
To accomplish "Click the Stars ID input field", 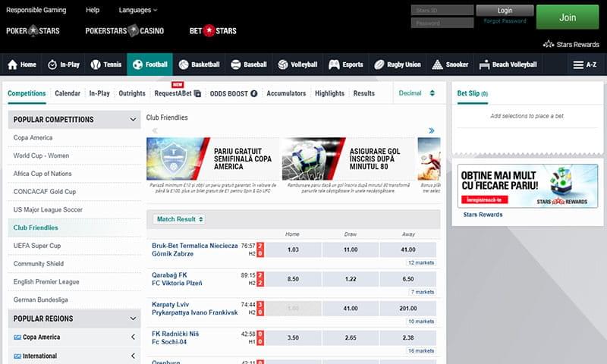I will click(442, 10).
